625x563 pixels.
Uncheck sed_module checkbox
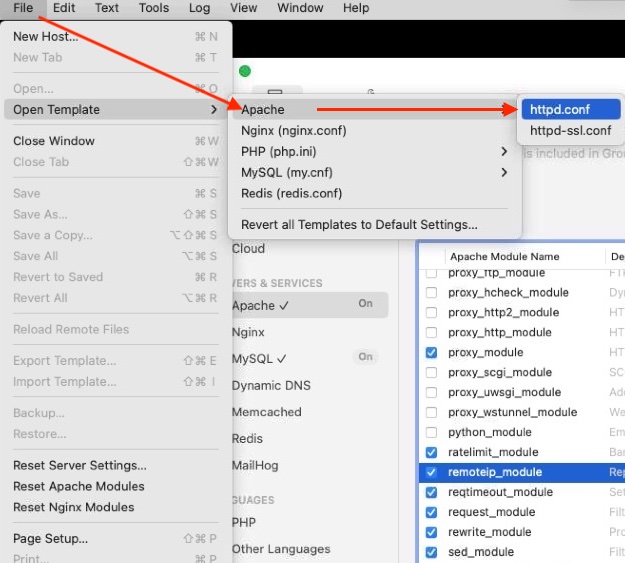click(x=431, y=552)
